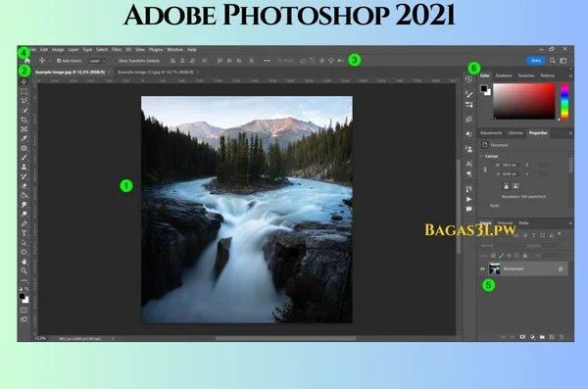The height and width of the screenshot is (389, 588).
Task: Click the foreground color swatch in Color panel
Action: (484, 89)
